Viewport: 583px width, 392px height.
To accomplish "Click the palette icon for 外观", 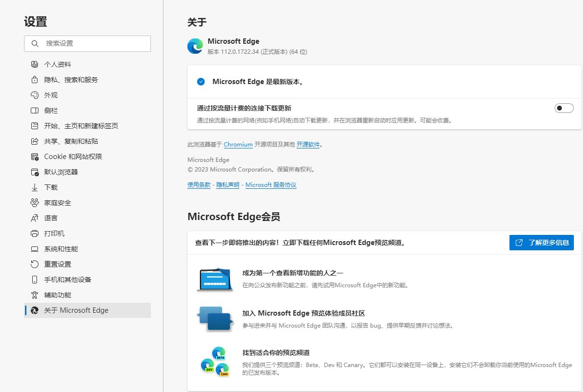I will tap(34, 95).
